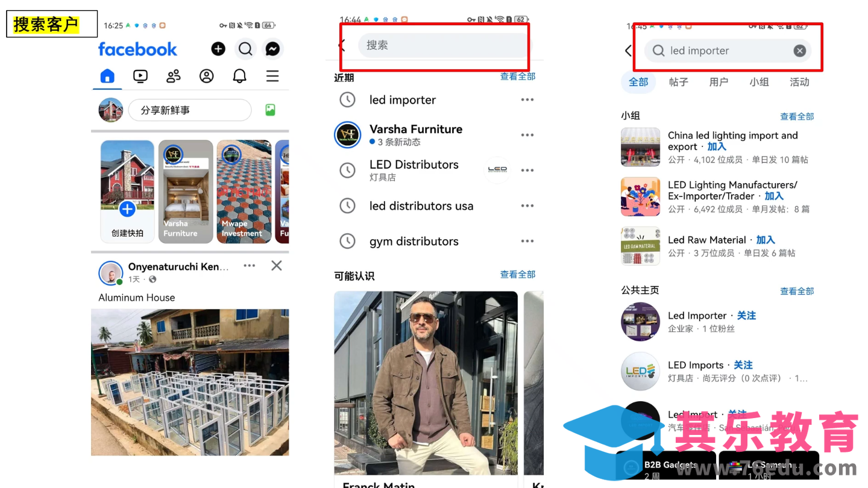This screenshot has width=868, height=488.
Task: Tap the photo icon beside share box
Action: (270, 110)
